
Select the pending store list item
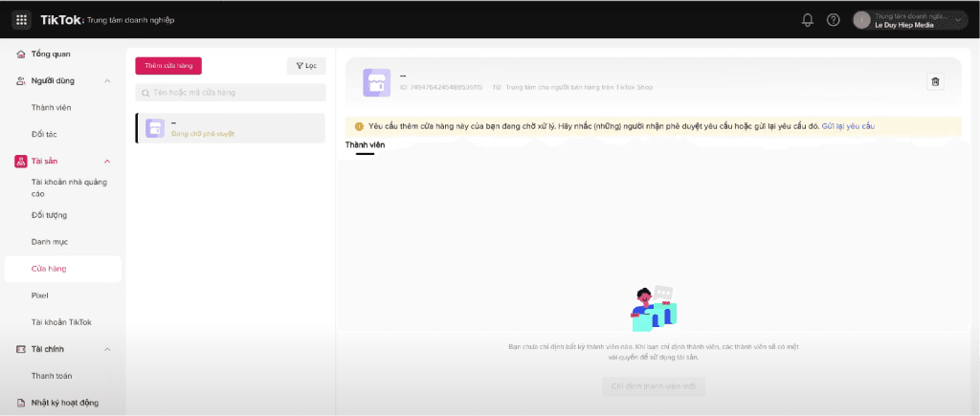[x=231, y=128]
